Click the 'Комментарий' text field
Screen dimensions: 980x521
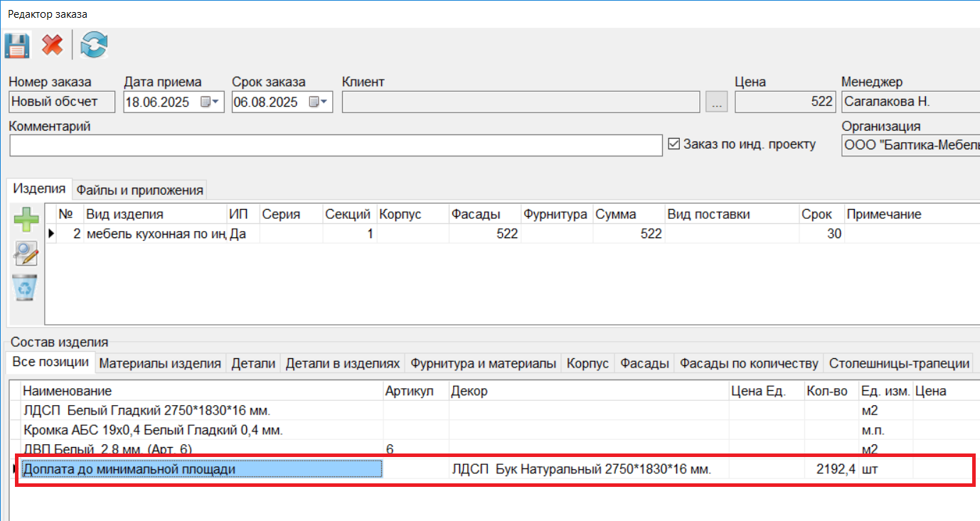pyautogui.click(x=336, y=145)
